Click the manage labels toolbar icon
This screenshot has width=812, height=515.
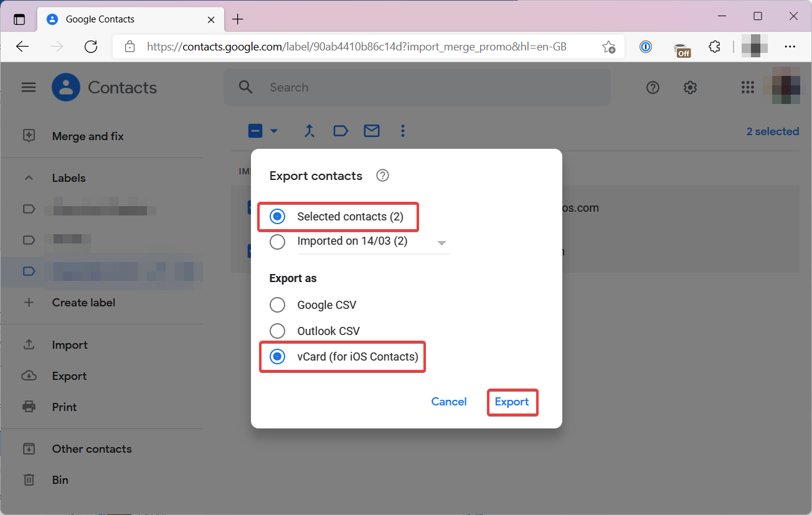341,131
